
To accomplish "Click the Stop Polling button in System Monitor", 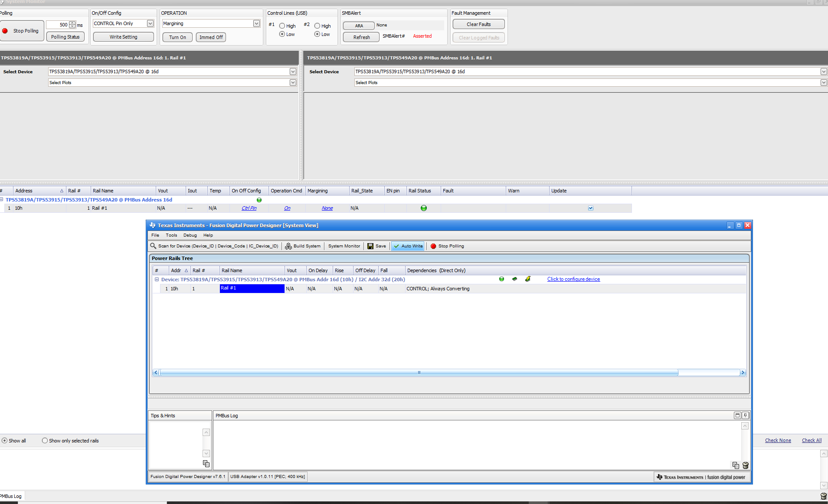I will click(x=22, y=31).
